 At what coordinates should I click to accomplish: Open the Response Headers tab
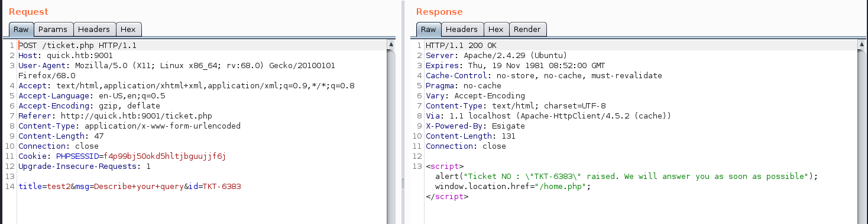point(462,29)
